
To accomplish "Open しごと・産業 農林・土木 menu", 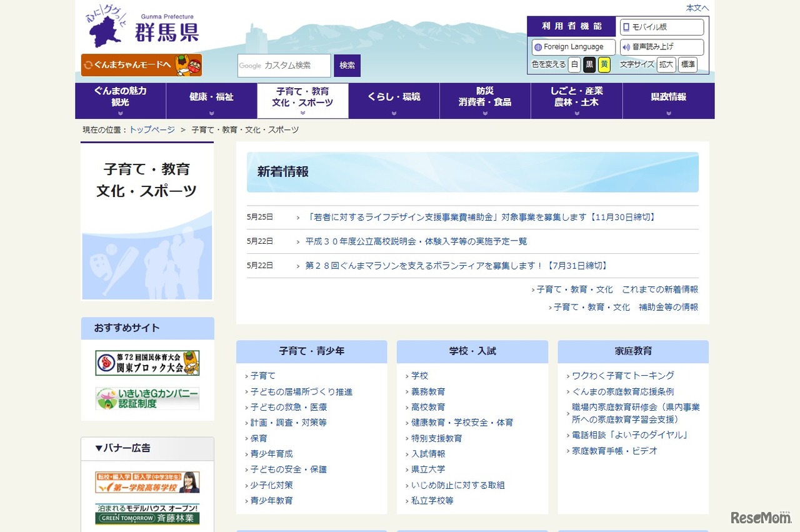I will click(577, 101).
